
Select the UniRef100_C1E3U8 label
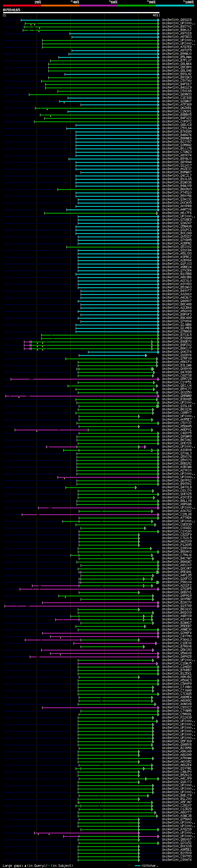coord(177,98)
